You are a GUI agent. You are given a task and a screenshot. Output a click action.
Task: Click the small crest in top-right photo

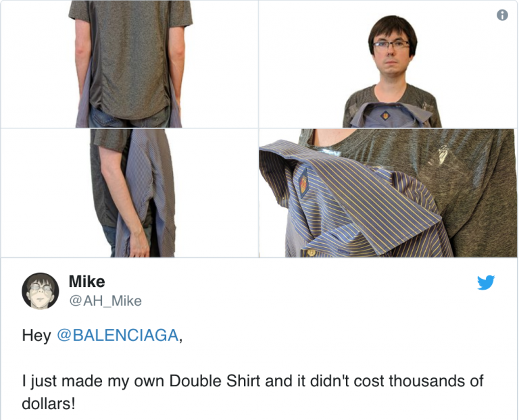click(385, 115)
